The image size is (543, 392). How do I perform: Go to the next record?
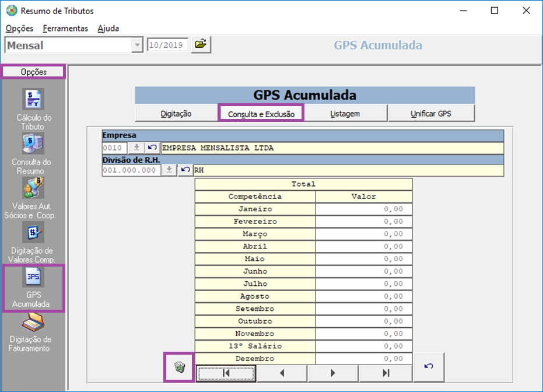pyautogui.click(x=333, y=373)
